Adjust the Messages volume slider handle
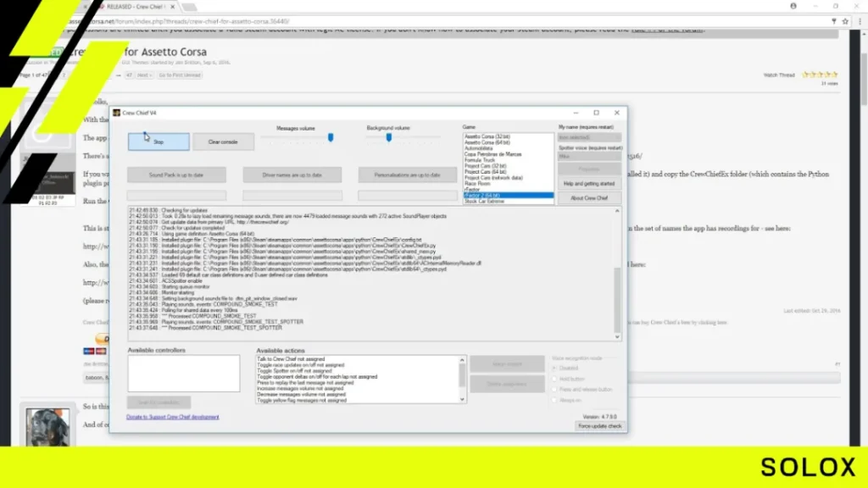Viewport: 868px width, 488px height. coord(331,137)
